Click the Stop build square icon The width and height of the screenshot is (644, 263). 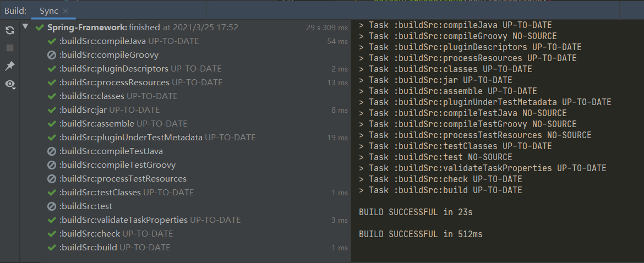[10, 48]
